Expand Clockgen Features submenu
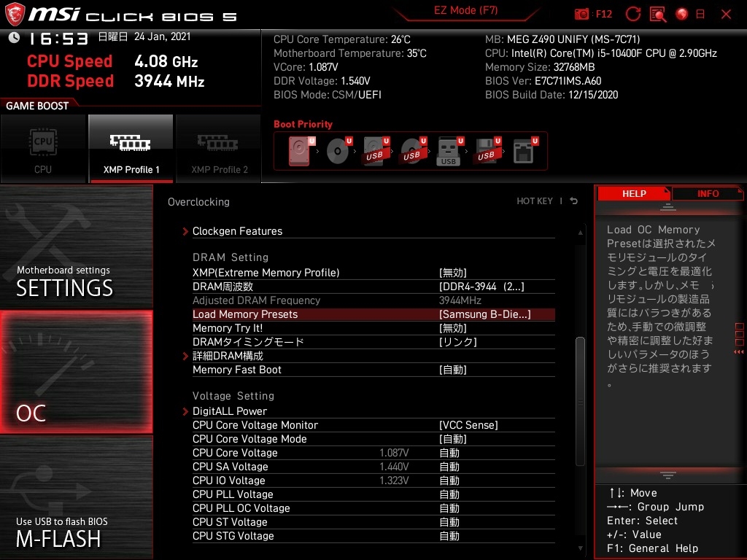 tap(373, 231)
